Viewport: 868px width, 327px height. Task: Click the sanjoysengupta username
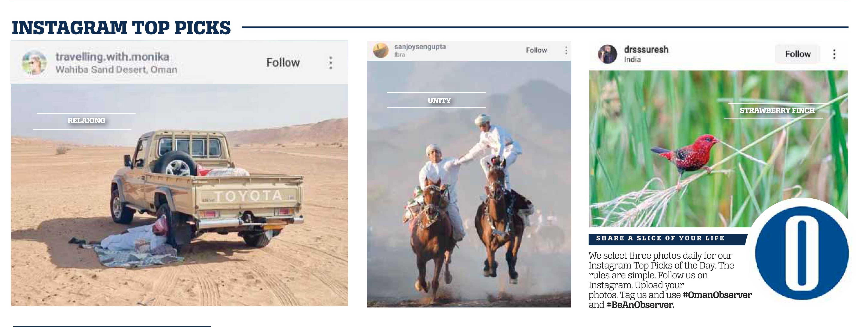[x=420, y=47]
